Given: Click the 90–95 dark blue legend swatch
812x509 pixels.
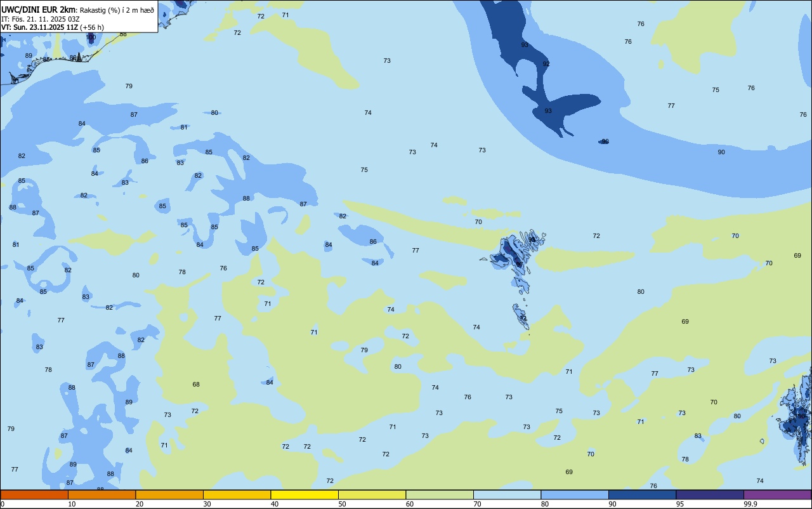Looking at the screenshot, I should 642,494.
